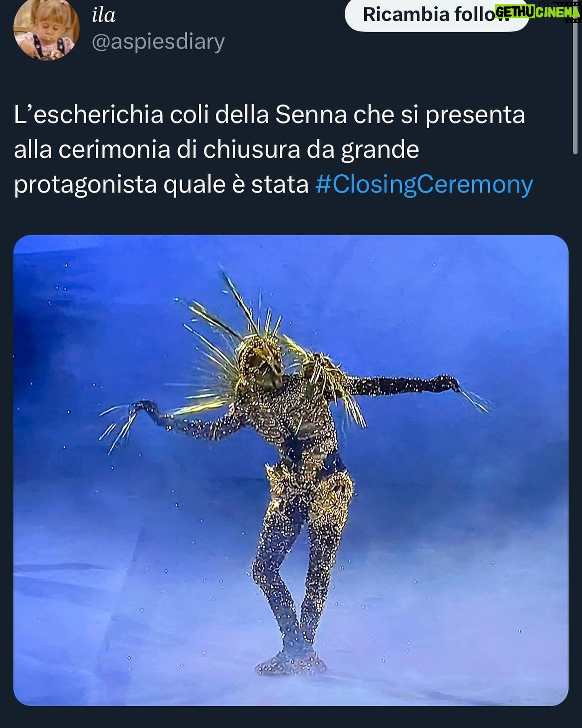The image size is (582, 728).
Task: Open the attached golden performer photo
Action: tap(291, 470)
